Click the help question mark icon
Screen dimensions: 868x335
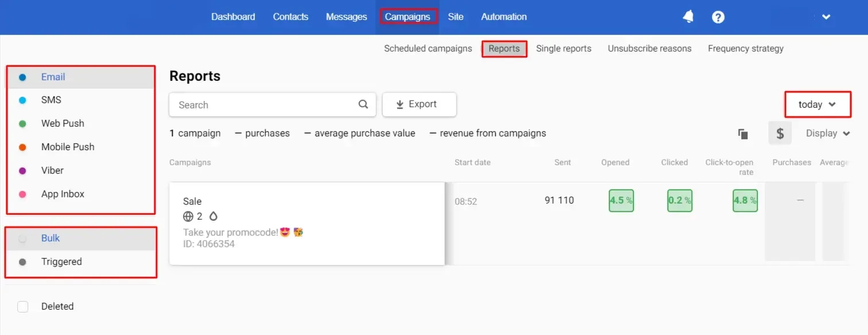[718, 17]
